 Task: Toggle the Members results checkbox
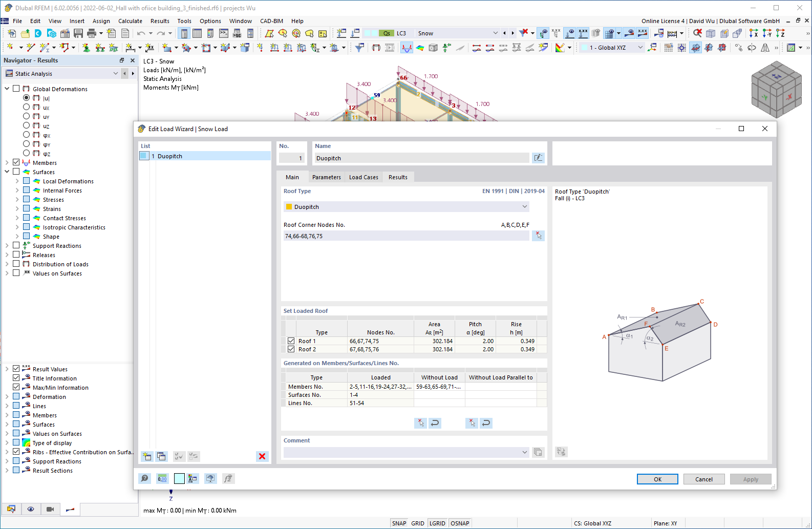[16, 162]
